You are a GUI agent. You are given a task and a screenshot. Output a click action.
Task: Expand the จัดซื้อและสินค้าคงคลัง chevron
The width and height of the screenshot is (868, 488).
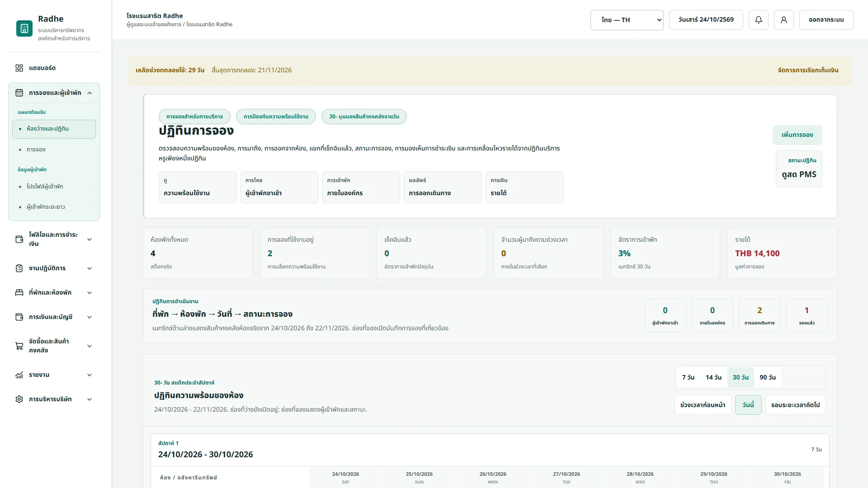point(90,346)
